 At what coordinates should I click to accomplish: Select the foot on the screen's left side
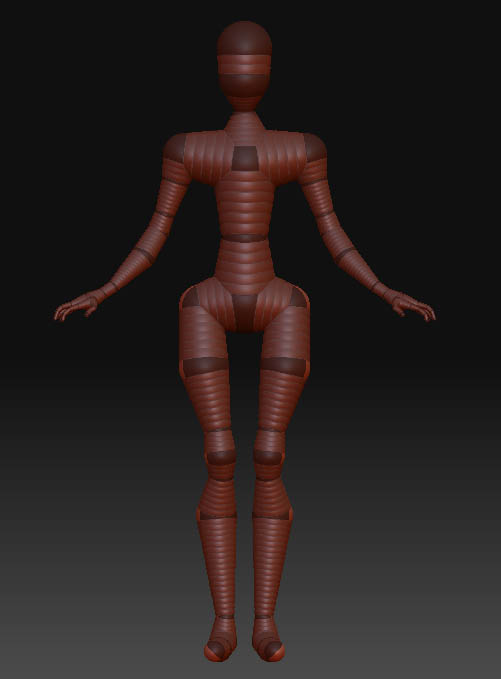click(x=220, y=639)
